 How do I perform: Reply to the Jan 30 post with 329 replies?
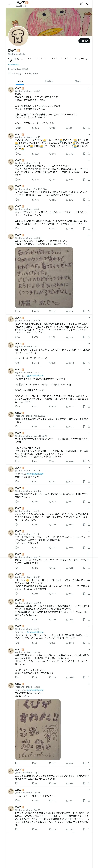coord(16,128)
